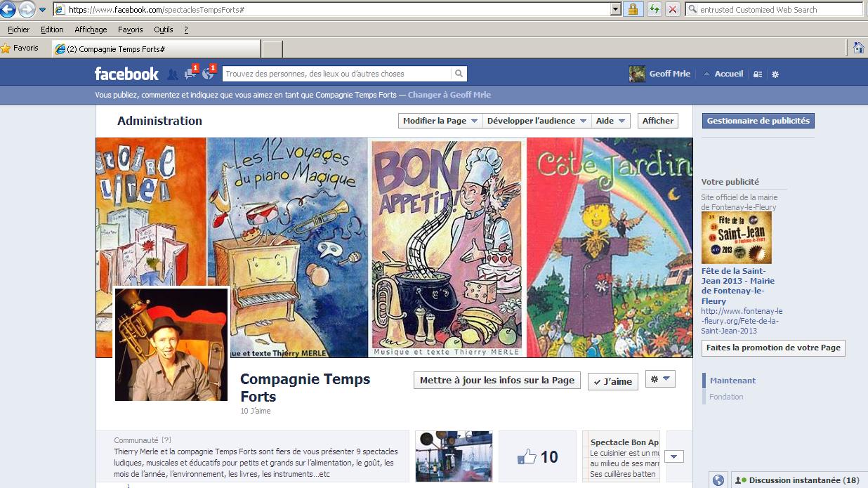Click the 10 J'aime count text
This screenshot has width=868, height=488.
[x=255, y=411]
